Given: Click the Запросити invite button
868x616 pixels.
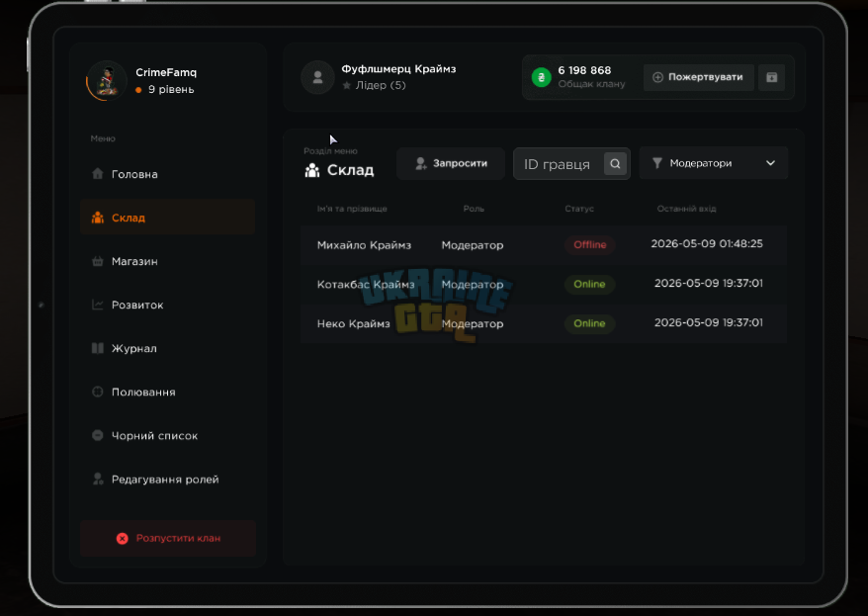Looking at the screenshot, I should (x=451, y=163).
